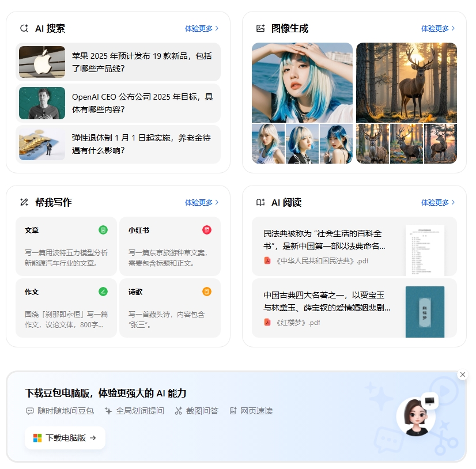476x469 pixels.
Task: Click the 帮我写作 pen icon
Action: click(x=24, y=202)
